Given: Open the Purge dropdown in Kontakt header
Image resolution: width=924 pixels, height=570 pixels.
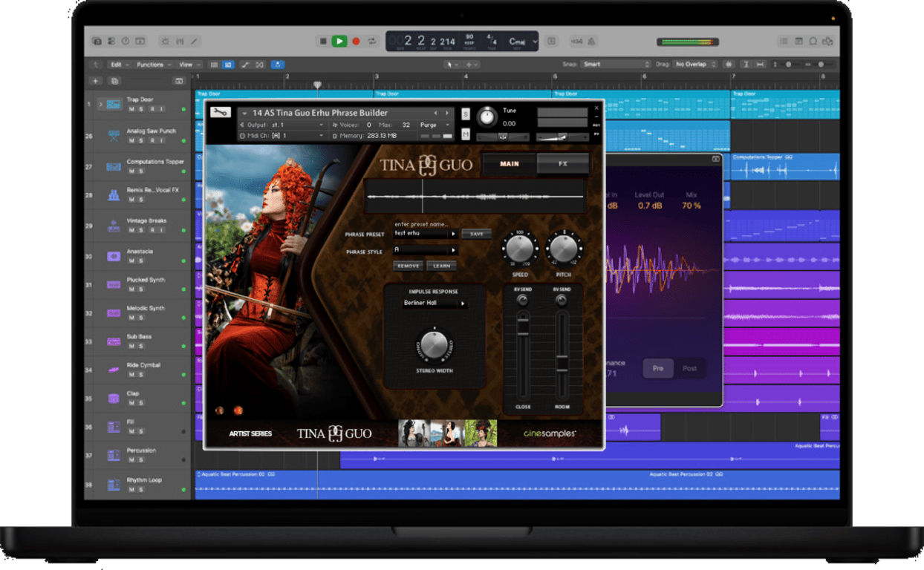Looking at the screenshot, I should [x=434, y=125].
